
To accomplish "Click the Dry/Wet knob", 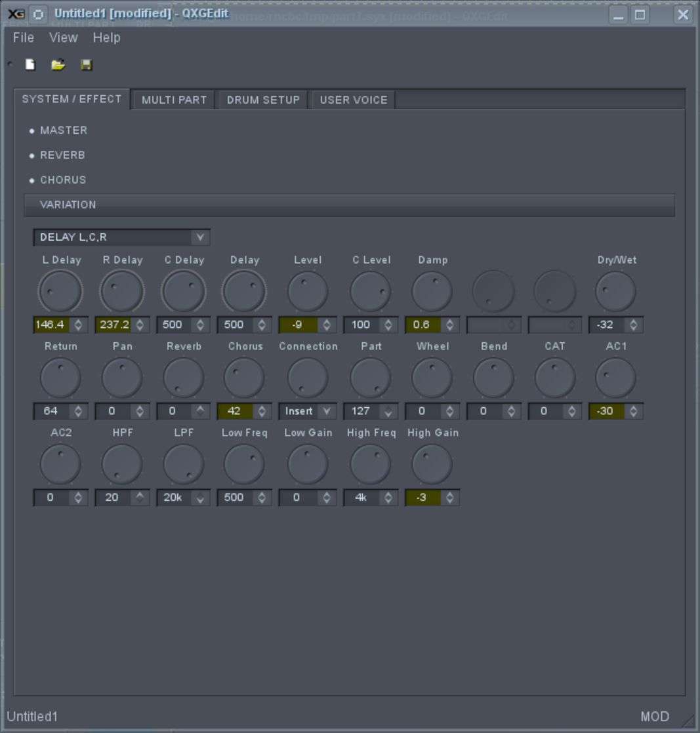I will click(x=615, y=292).
